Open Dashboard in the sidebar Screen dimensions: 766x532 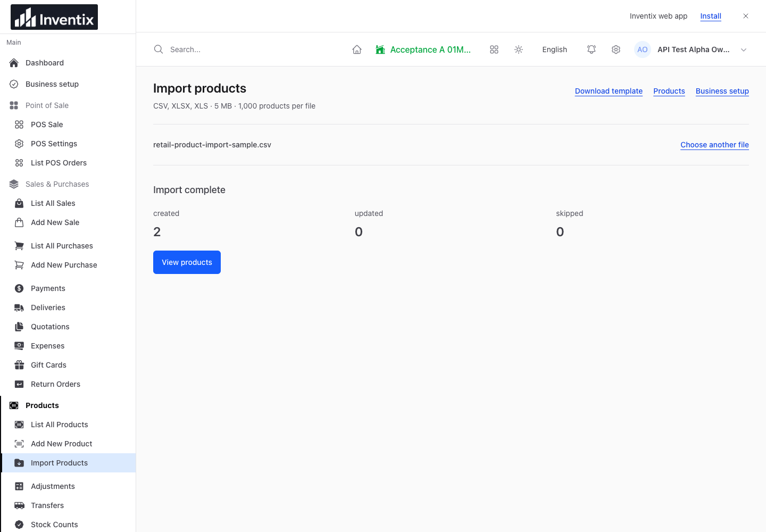(x=68, y=63)
